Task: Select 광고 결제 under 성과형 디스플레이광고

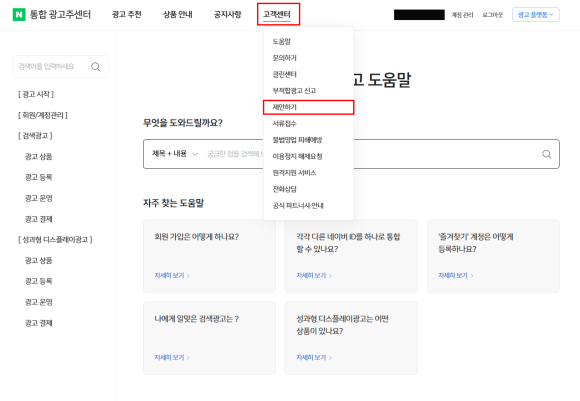Action: pyautogui.click(x=38, y=323)
